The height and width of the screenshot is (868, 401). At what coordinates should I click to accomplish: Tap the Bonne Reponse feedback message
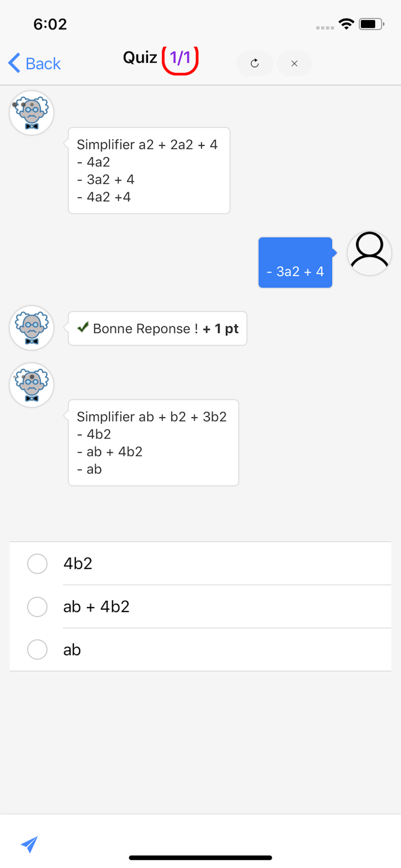(x=158, y=329)
